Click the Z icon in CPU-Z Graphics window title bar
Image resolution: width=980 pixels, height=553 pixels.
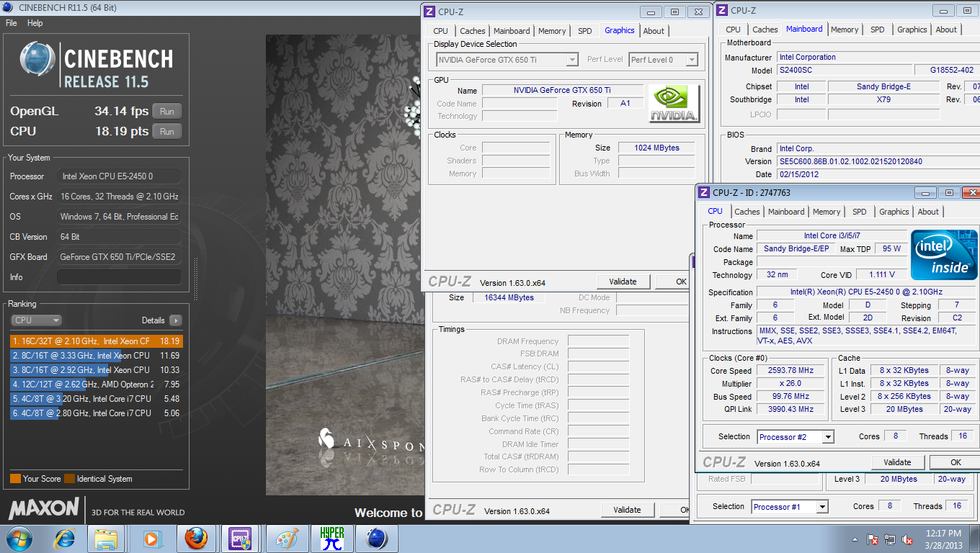click(429, 12)
